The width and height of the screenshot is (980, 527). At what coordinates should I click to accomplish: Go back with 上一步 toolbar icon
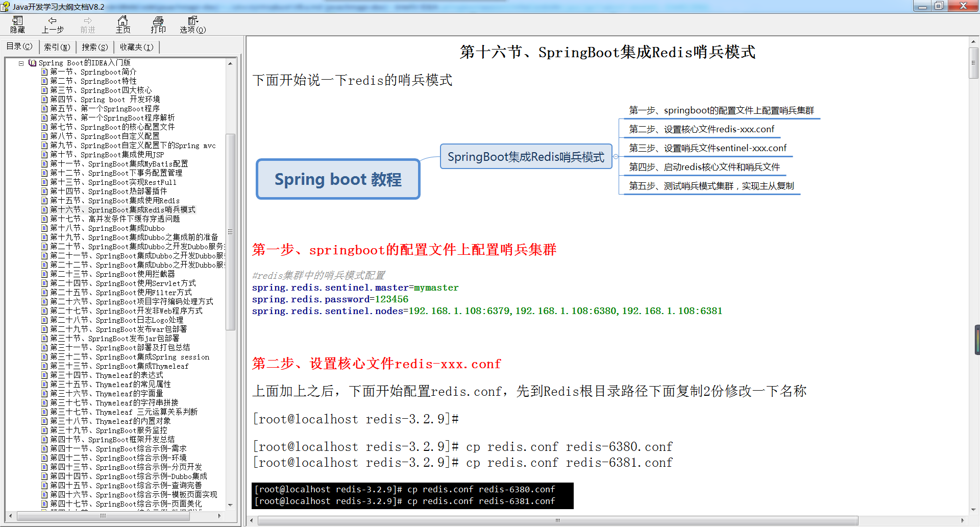tap(53, 25)
